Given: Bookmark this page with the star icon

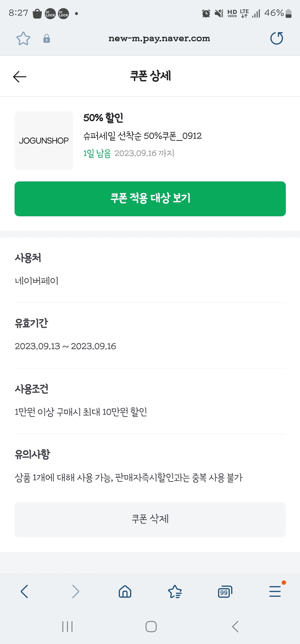Looking at the screenshot, I should (x=23, y=39).
